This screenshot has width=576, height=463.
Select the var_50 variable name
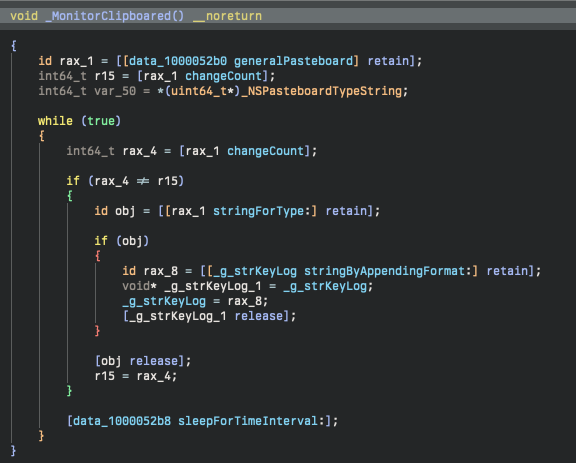click(x=115, y=91)
